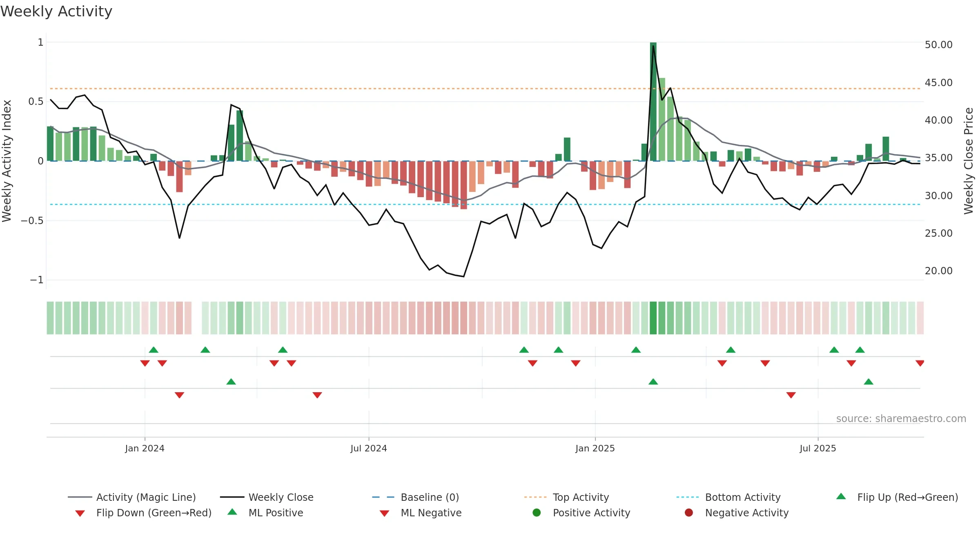The height and width of the screenshot is (551, 980).
Task: Toggle Bottom Activity legend entry
Action: [728, 497]
